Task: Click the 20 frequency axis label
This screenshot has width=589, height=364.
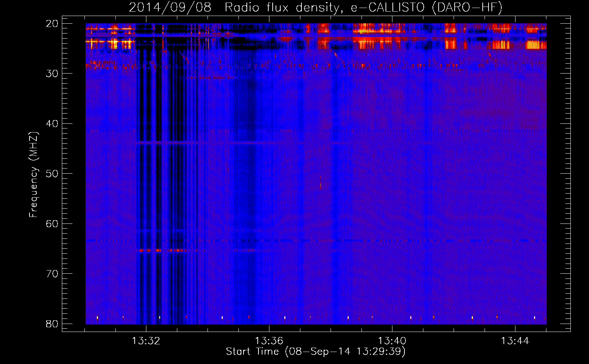Action: point(52,24)
